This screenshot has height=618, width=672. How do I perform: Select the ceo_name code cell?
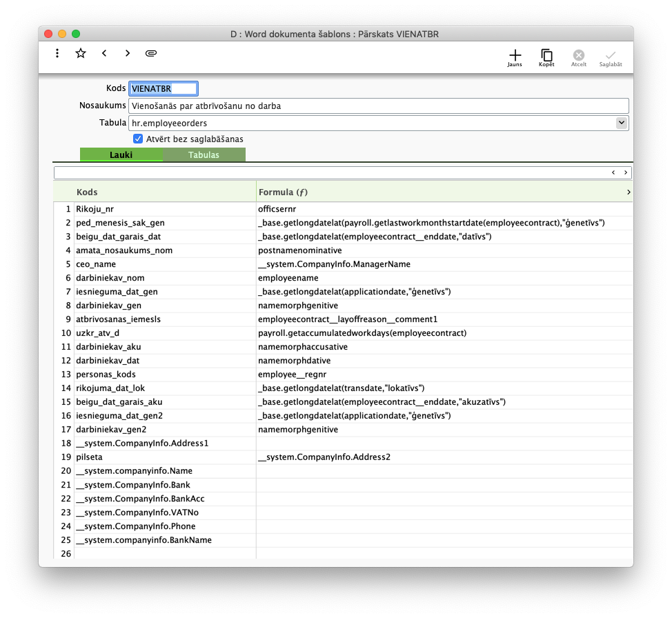[165, 264]
